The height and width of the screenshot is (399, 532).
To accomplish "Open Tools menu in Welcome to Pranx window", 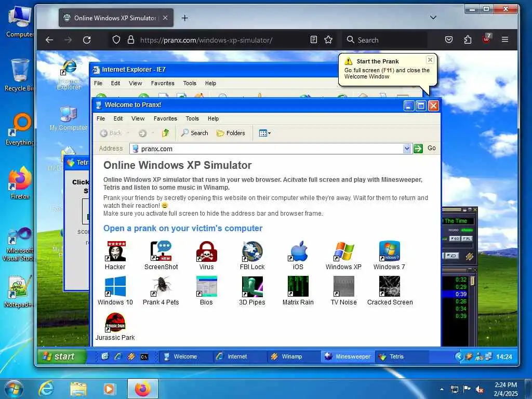I will coord(192,118).
